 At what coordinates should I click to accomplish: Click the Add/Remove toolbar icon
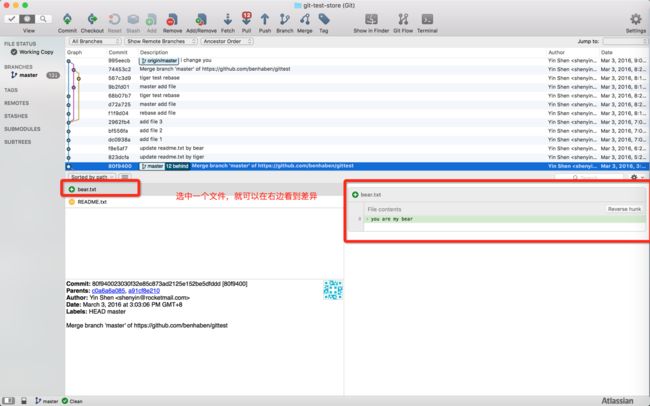point(201,19)
